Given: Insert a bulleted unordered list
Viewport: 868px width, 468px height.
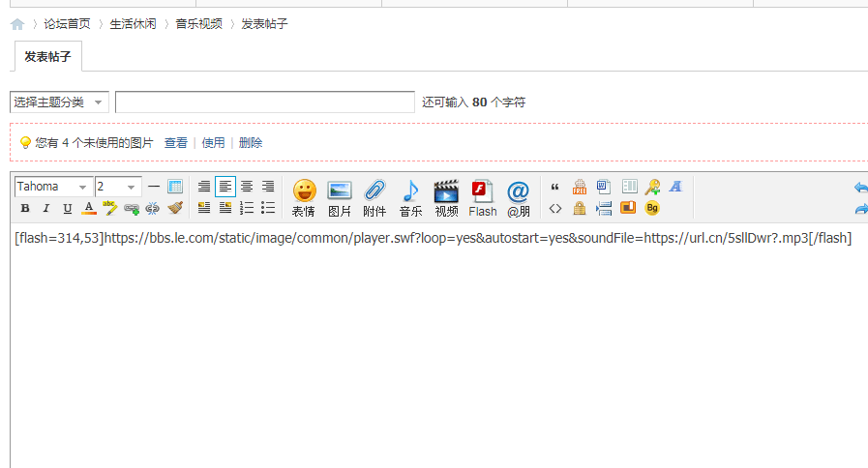Looking at the screenshot, I should (x=268, y=208).
